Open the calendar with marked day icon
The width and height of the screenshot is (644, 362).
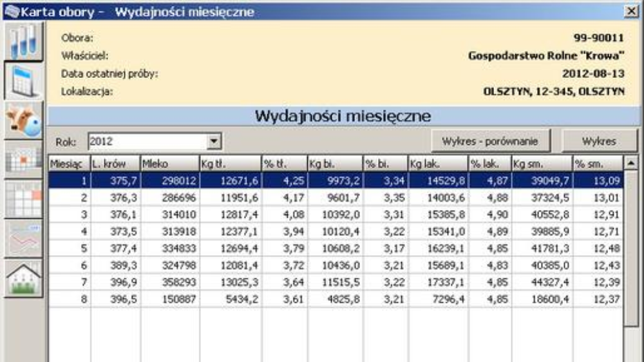[24, 160]
